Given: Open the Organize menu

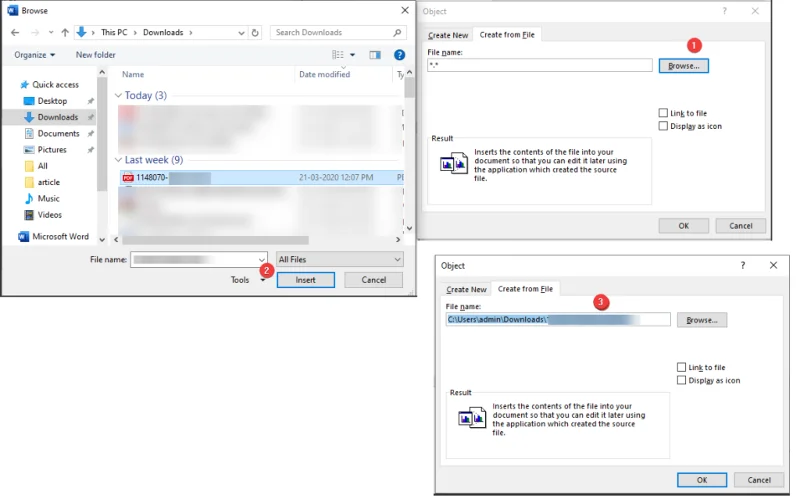Looking at the screenshot, I should pos(34,55).
